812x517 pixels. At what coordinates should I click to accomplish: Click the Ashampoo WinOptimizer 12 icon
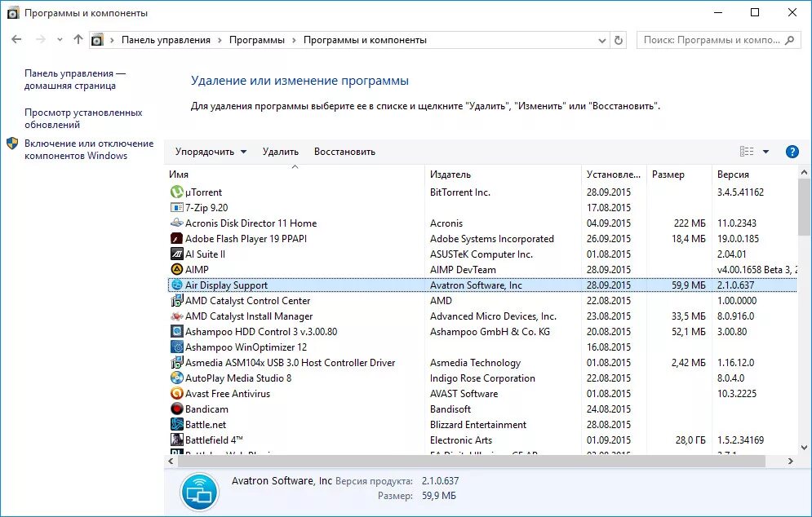(x=176, y=347)
